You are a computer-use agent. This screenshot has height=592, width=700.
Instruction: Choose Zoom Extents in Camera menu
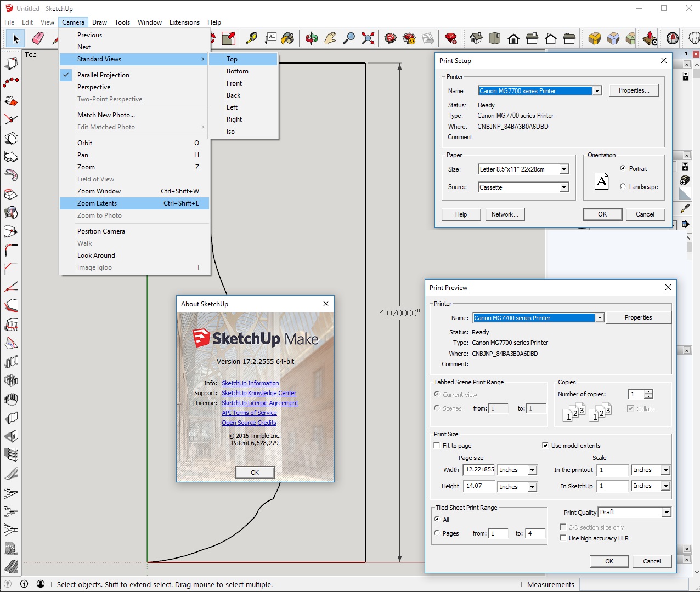pos(134,203)
